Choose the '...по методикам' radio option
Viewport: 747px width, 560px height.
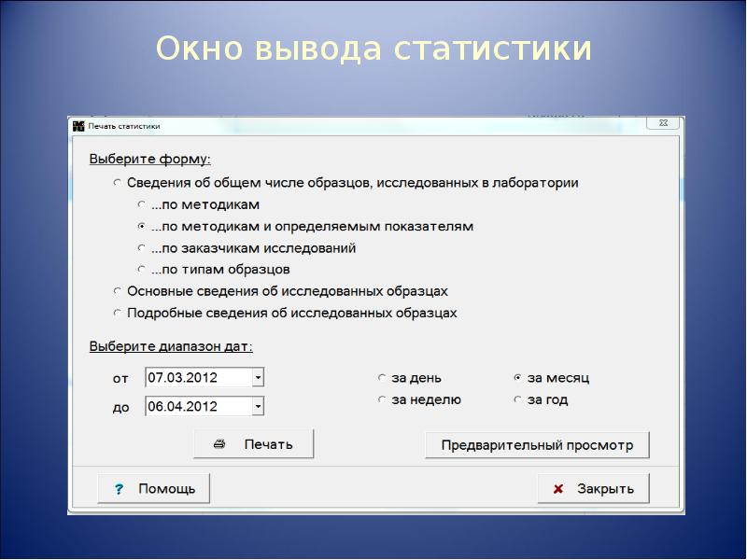coord(141,204)
